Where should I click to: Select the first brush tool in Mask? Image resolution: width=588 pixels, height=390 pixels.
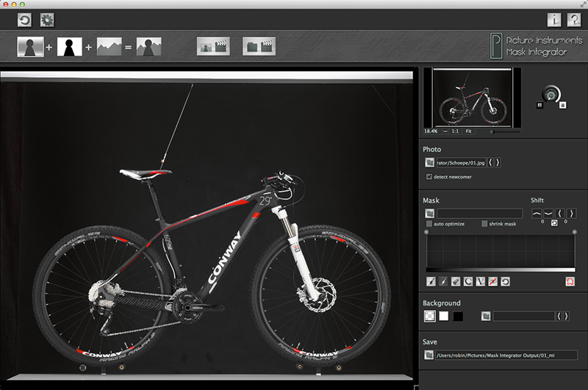click(x=431, y=281)
